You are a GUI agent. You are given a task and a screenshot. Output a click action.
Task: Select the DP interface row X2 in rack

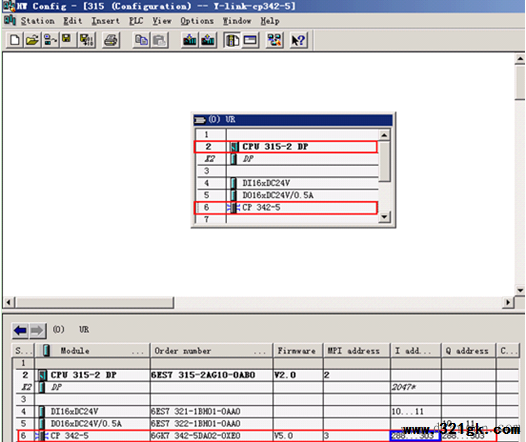pyautogui.click(x=287, y=159)
